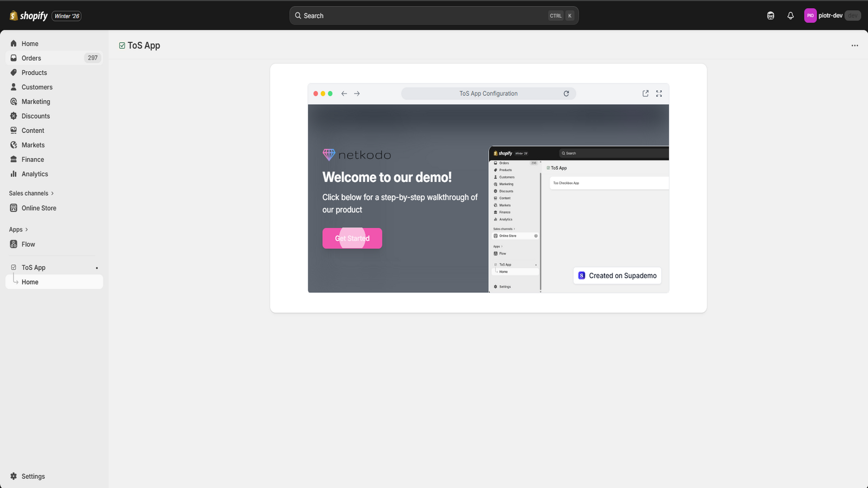This screenshot has width=868, height=488.
Task: Click the pink Get Started button
Action: click(352, 239)
